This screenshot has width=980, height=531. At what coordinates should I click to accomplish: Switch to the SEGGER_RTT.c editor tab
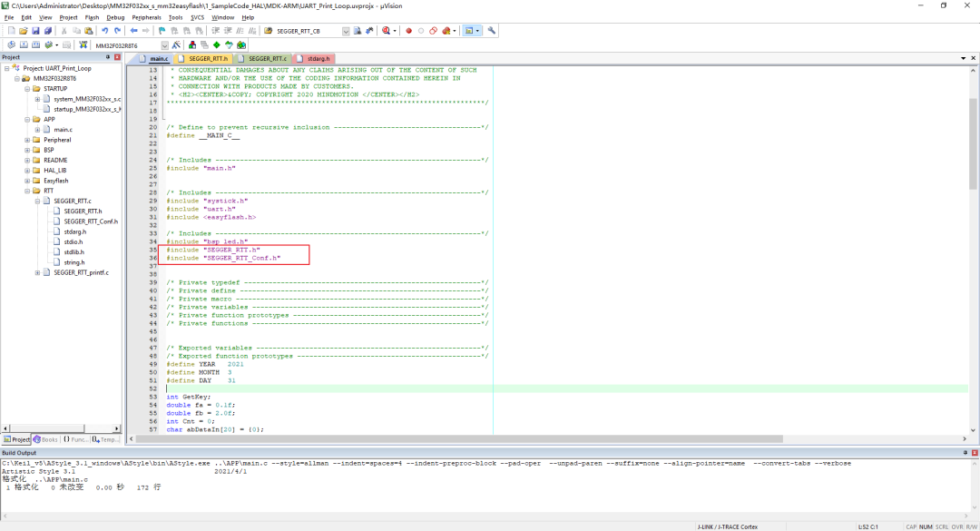[263, 59]
